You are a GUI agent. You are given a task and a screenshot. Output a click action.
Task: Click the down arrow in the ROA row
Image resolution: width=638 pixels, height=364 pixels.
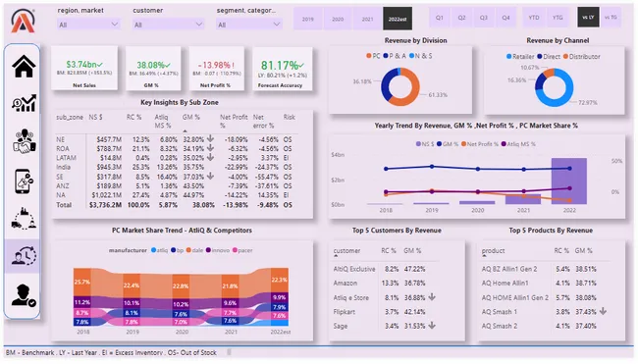point(210,148)
